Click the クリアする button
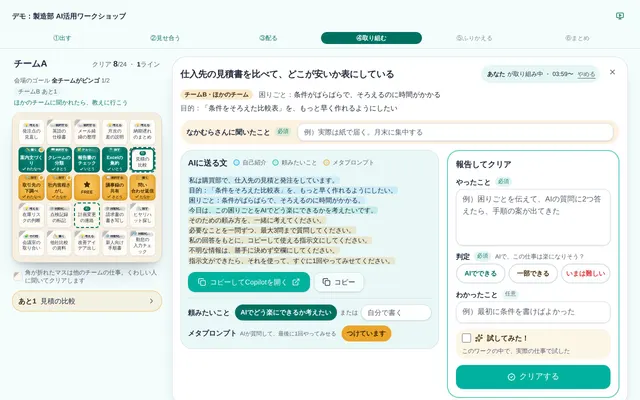640x400 pixels. pyautogui.click(x=533, y=377)
